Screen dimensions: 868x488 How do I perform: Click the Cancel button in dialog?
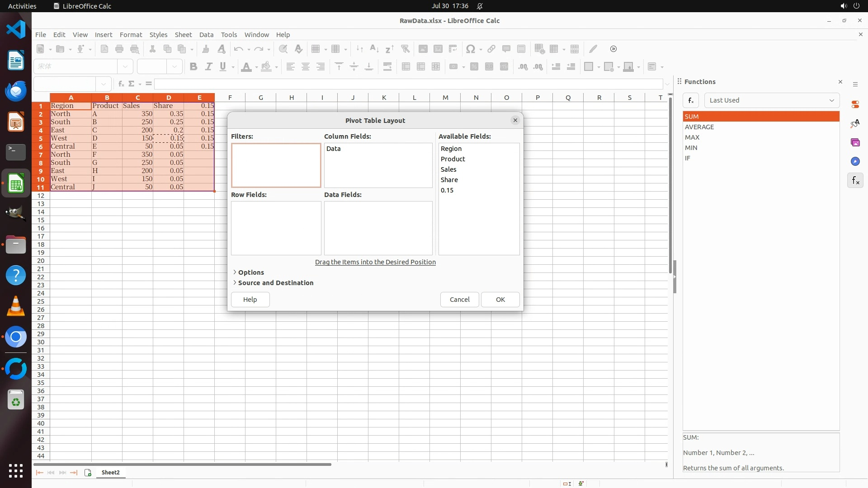[459, 300]
